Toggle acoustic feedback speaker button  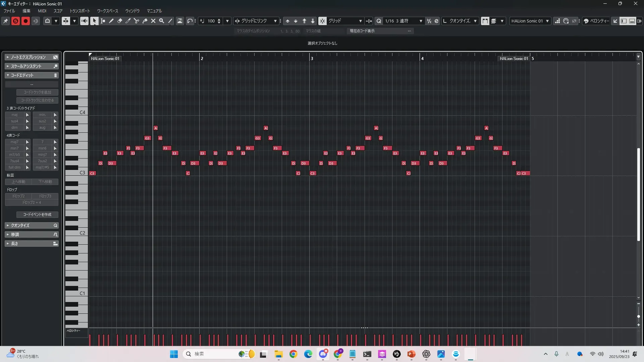tap(84, 21)
